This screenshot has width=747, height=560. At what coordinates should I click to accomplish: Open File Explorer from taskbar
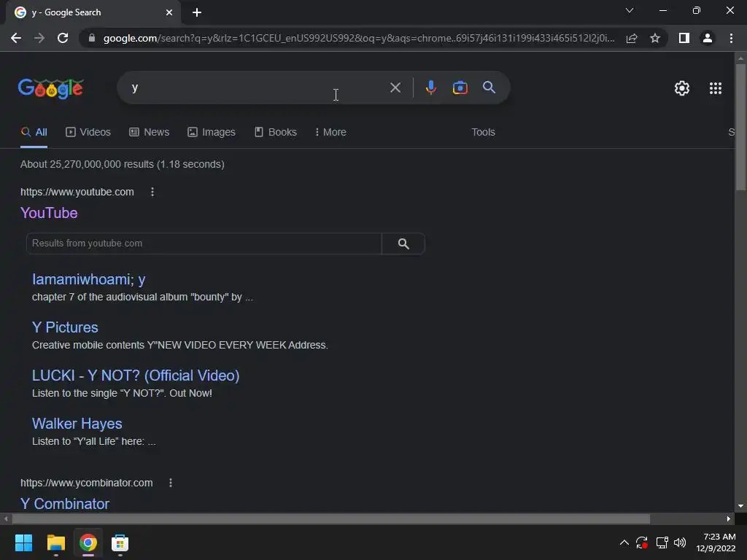[x=55, y=542]
